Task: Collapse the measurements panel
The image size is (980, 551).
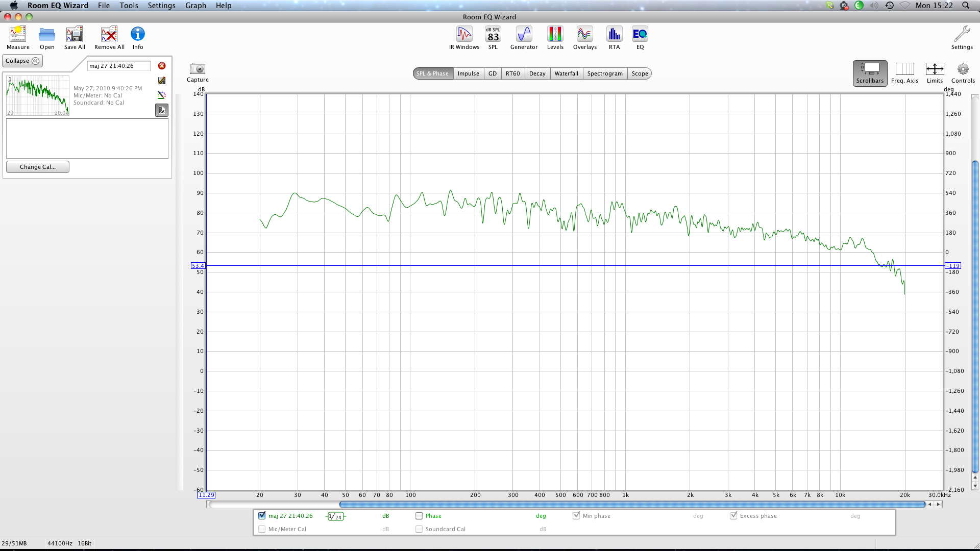Action: click(22, 61)
